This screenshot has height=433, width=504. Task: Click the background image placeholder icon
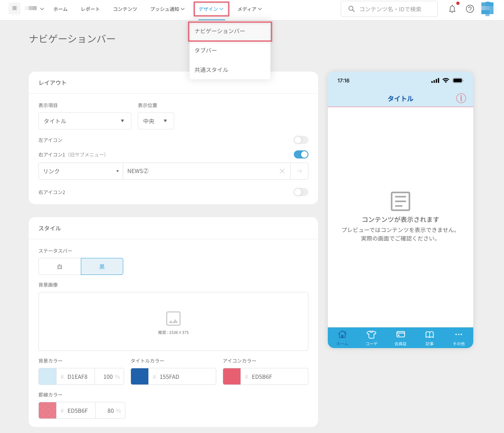click(173, 319)
